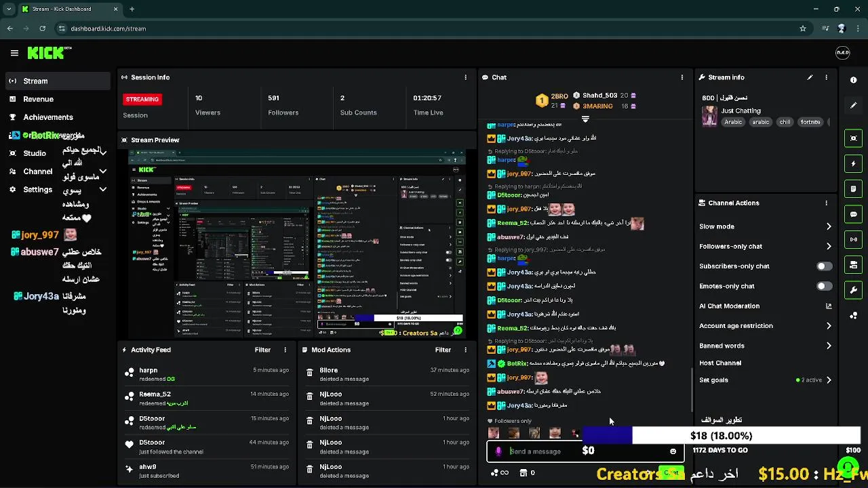The width and height of the screenshot is (868, 488).
Task: Open Chat panel three-dot menu
Action: coord(682,77)
